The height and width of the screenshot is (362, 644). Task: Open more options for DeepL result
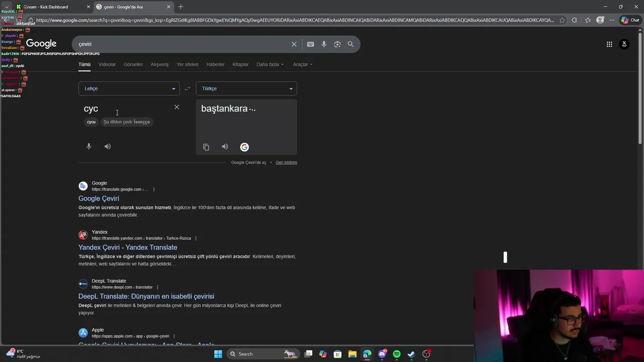[x=157, y=287]
